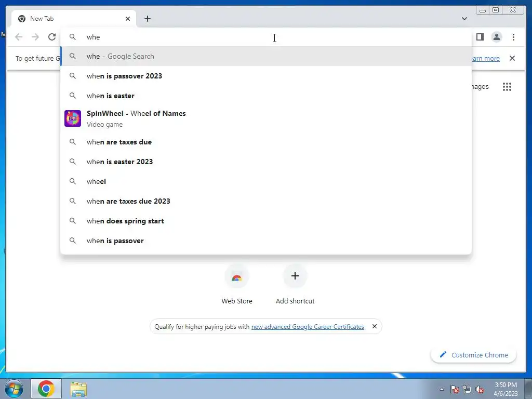This screenshot has width=532, height=399.
Task: Select 'when is easter' suggestion
Action: (266, 96)
